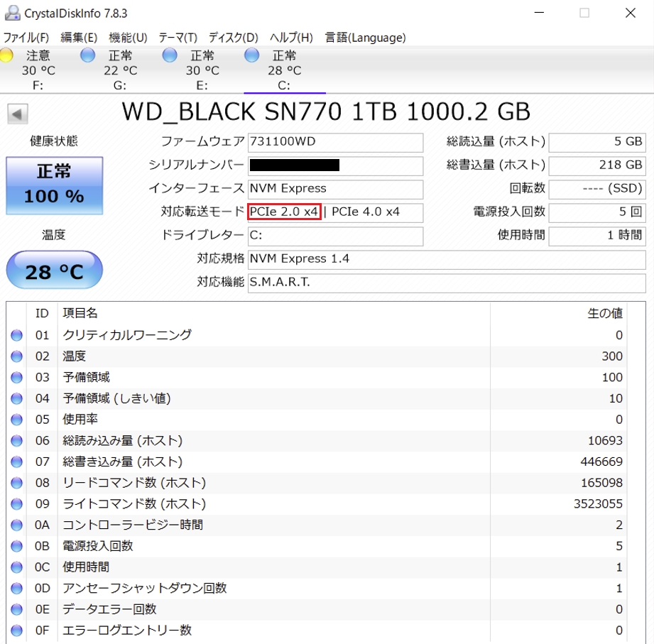Select row 07 総書き込み量 (ホスト)
This screenshot has width=654, height=644.
pyautogui.click(x=317, y=462)
